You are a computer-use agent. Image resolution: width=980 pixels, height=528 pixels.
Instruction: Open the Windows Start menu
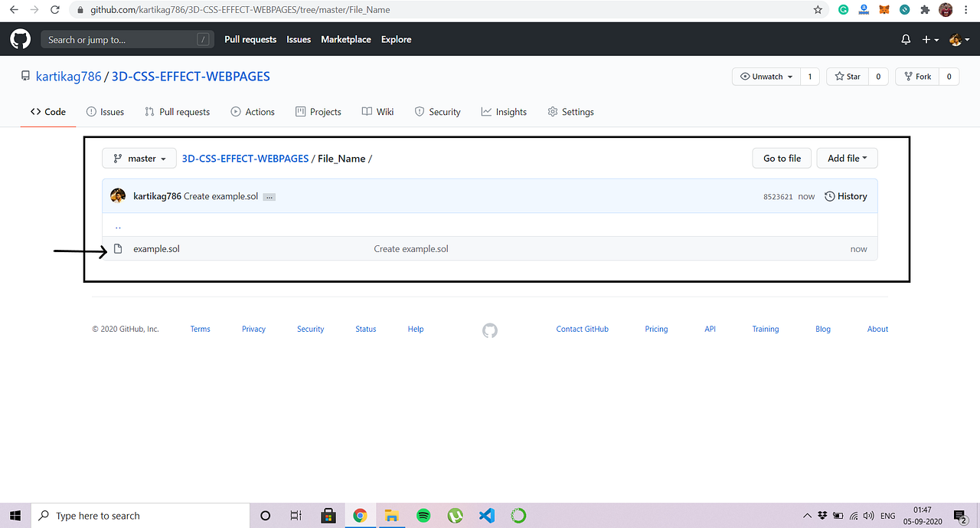pos(15,515)
